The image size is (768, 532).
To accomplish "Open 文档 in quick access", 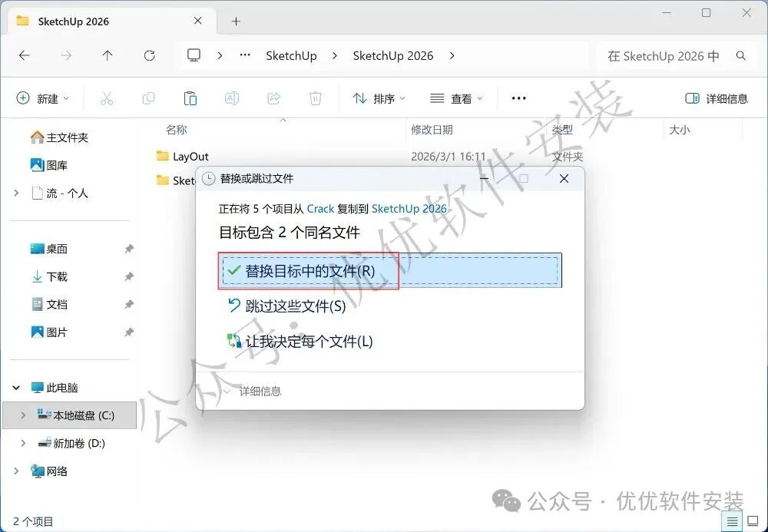I will [49, 305].
